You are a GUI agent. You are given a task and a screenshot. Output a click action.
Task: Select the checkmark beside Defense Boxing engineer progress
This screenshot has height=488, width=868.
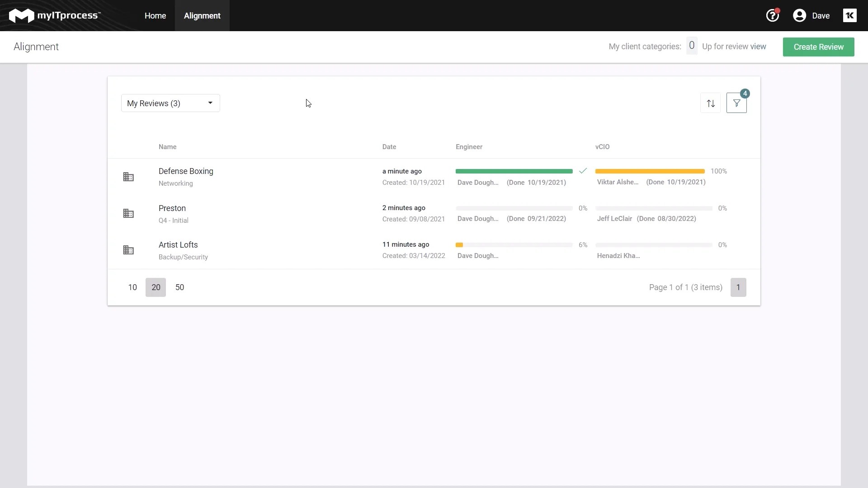583,171
